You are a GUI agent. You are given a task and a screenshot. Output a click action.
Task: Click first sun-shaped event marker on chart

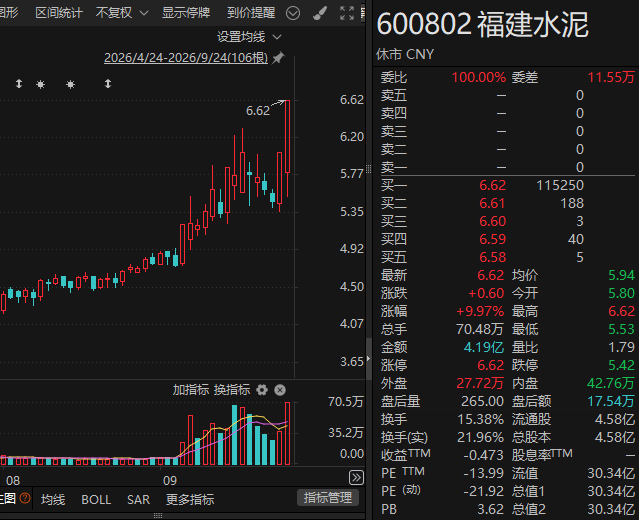[40, 84]
